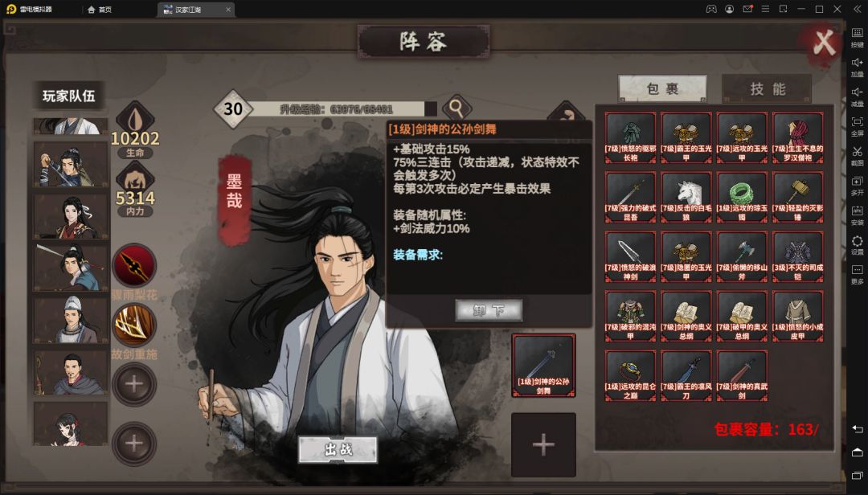Select the 故剑重施 skill icon

[x=134, y=325]
